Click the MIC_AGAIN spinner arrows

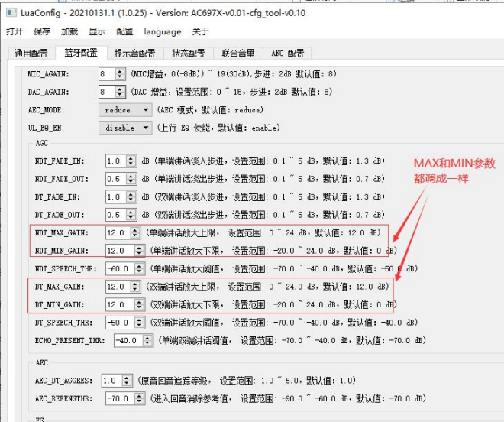click(x=120, y=74)
